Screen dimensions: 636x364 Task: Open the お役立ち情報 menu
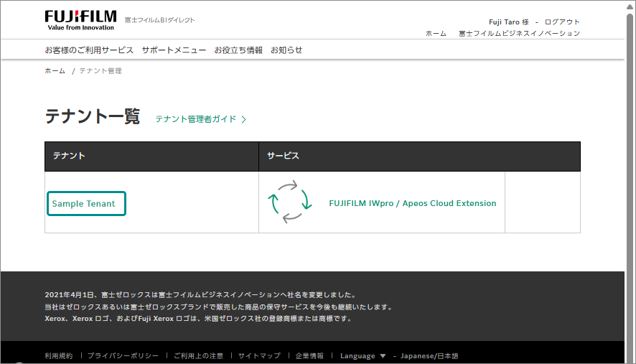tap(238, 50)
